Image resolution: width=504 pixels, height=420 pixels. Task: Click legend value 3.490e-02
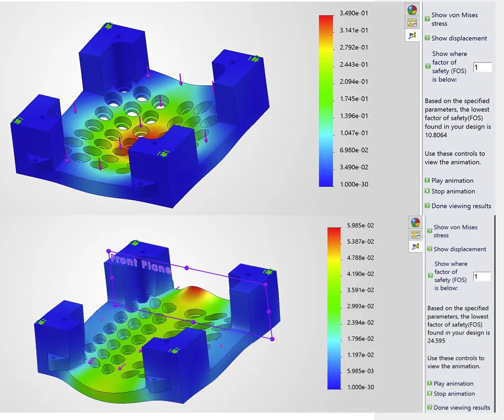coord(354,167)
